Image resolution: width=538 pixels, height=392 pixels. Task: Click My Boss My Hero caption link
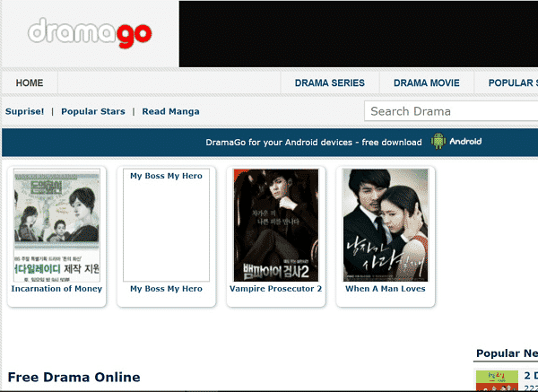tap(166, 289)
